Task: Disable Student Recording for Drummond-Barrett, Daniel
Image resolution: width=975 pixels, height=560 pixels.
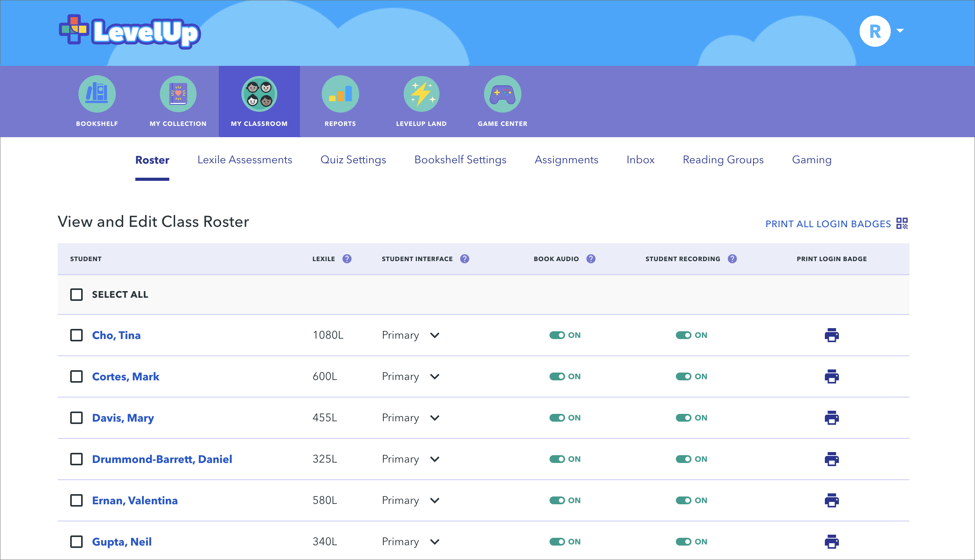Action: tap(684, 459)
